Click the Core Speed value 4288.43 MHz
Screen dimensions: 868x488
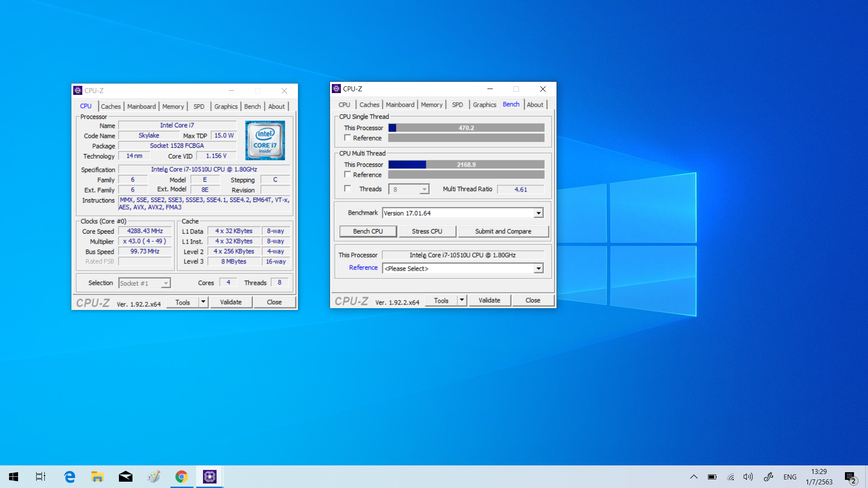tap(145, 231)
